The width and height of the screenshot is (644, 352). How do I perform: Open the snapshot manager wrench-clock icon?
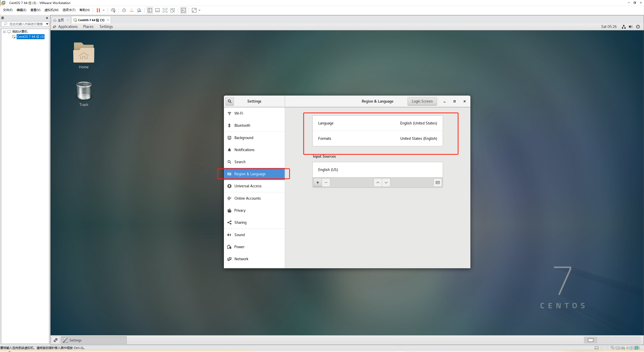139,10
